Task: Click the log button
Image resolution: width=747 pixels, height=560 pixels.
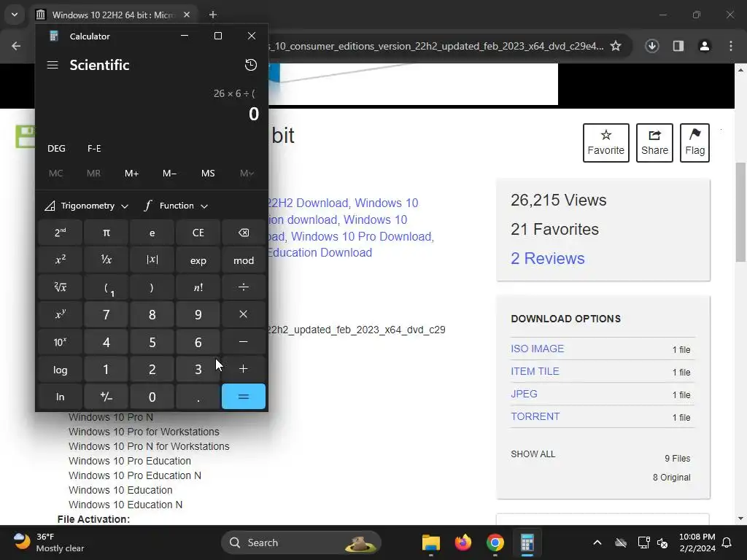Action: (x=60, y=369)
